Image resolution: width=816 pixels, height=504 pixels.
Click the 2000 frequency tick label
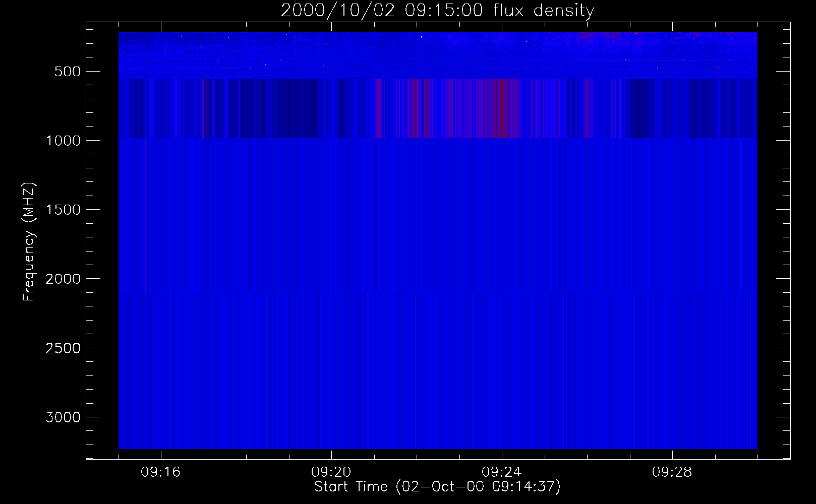pos(63,279)
